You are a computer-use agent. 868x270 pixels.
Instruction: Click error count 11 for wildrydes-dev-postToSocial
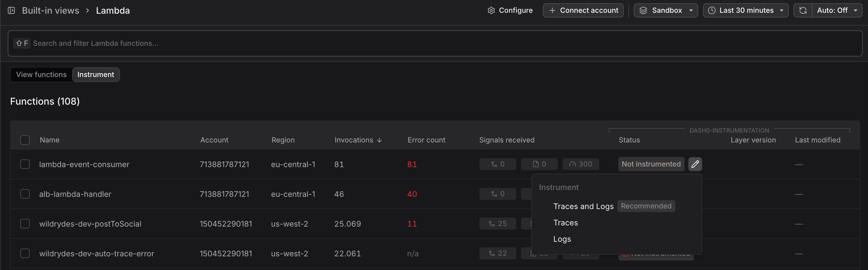[x=412, y=224]
